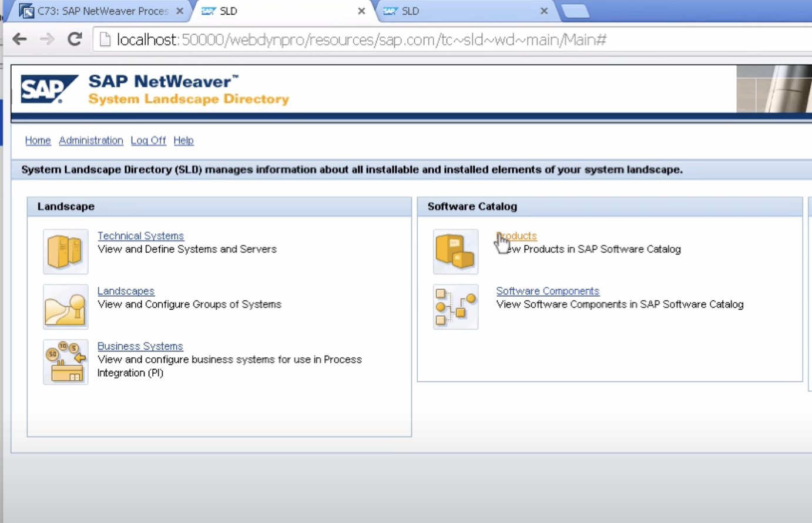Click 'View Software Components in SAP Software Catalog'
The width and height of the screenshot is (812, 523).
[620, 304]
